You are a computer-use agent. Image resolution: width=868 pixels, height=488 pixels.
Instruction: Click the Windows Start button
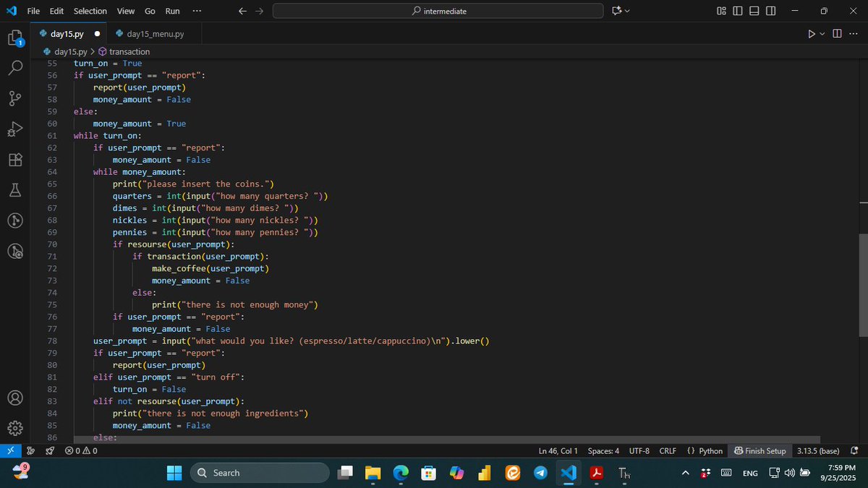point(174,473)
